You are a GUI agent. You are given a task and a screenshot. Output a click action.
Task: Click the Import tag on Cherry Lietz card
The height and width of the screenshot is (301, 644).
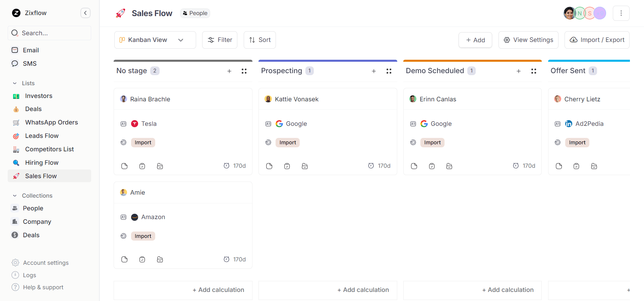pyautogui.click(x=577, y=143)
